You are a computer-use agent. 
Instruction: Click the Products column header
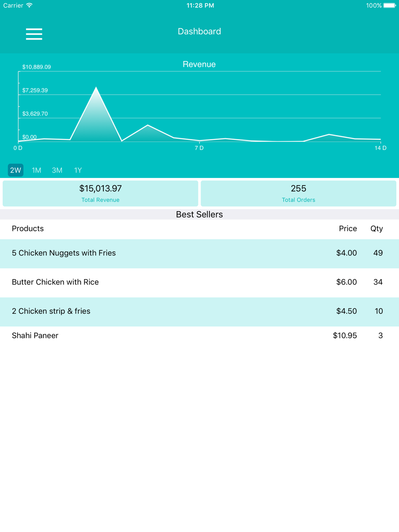coord(28,229)
